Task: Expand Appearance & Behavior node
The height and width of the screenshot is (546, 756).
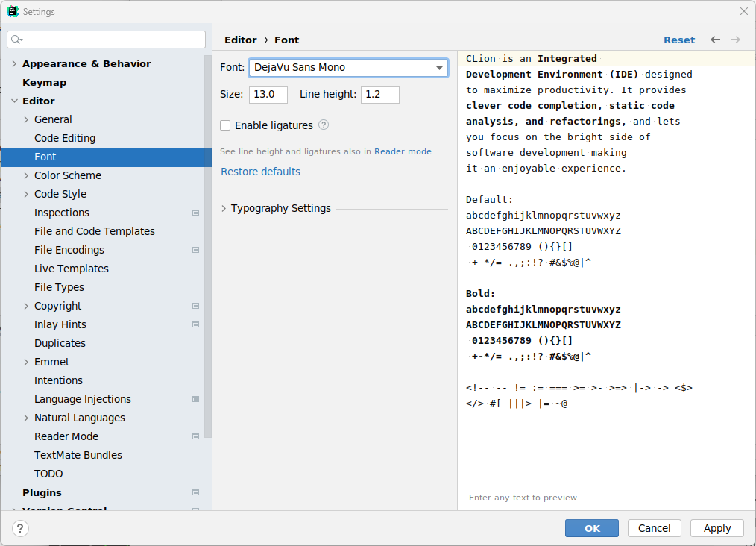Action: pos(14,63)
